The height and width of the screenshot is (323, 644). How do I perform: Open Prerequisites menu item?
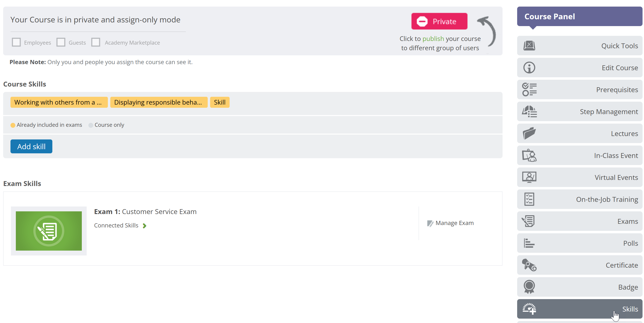(579, 89)
